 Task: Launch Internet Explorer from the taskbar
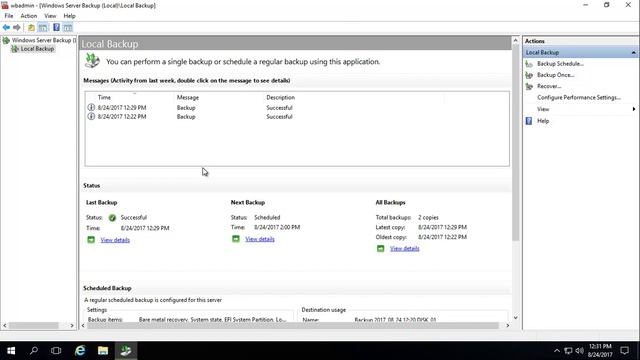80,351
